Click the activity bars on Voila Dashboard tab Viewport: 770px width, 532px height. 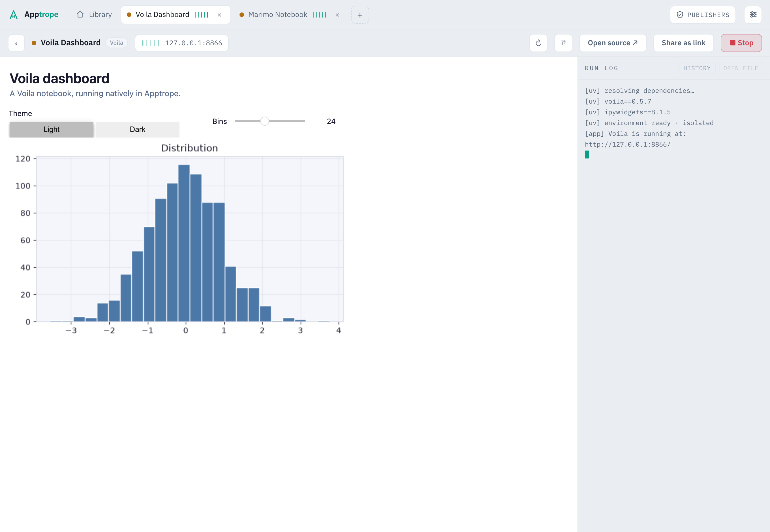click(202, 15)
